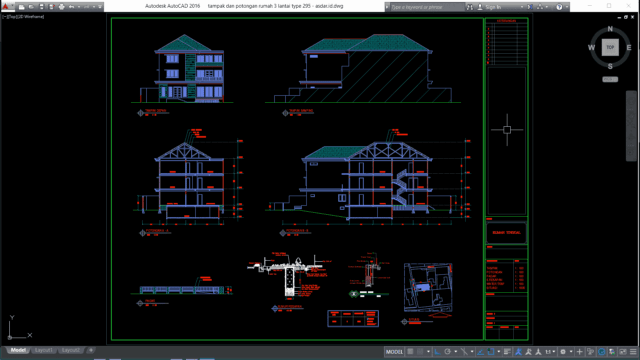Click the isolate objects icon in status bar
Image resolution: width=640 pixels, height=360 pixels.
612,352
